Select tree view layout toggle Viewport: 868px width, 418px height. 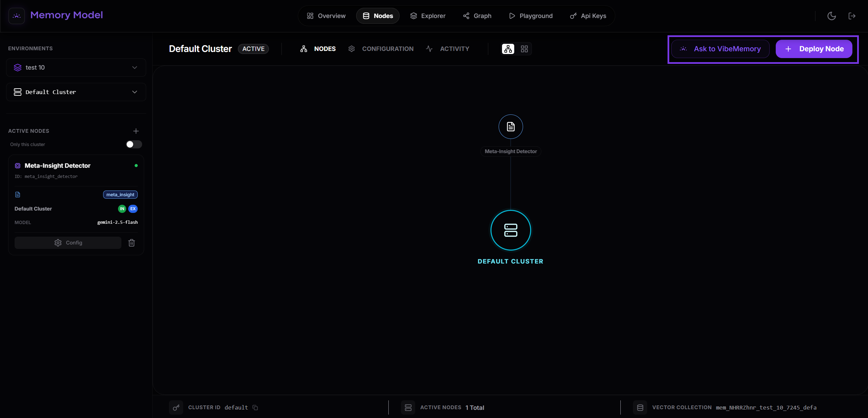click(x=507, y=49)
